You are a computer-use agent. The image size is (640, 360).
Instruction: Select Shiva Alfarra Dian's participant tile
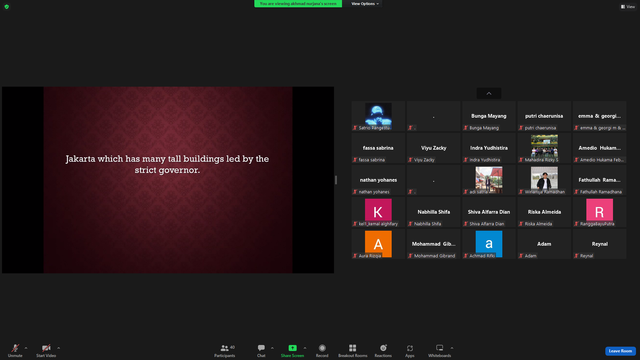click(489, 212)
